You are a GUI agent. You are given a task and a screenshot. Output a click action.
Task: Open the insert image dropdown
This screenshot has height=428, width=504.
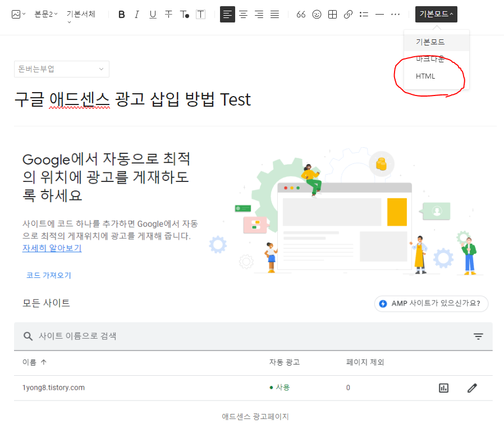[19, 14]
